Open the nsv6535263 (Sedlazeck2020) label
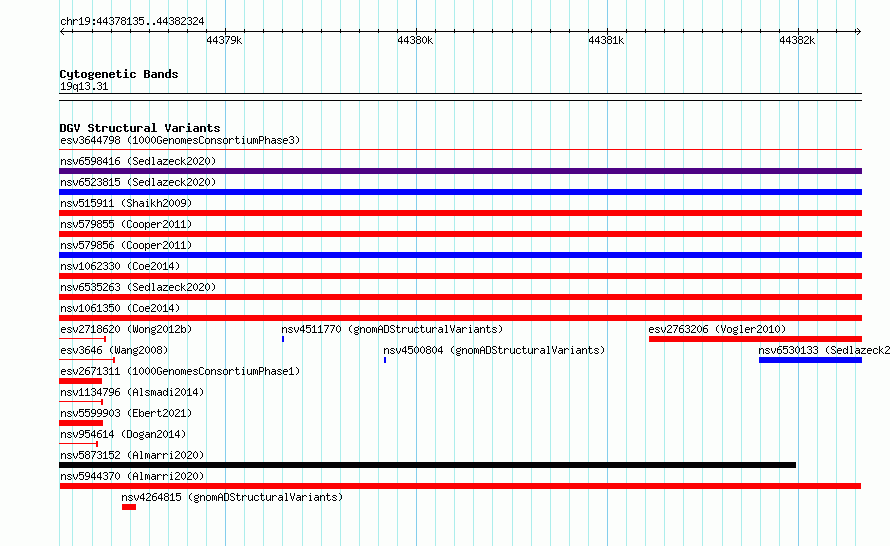This screenshot has width=890, height=546. pos(138,287)
